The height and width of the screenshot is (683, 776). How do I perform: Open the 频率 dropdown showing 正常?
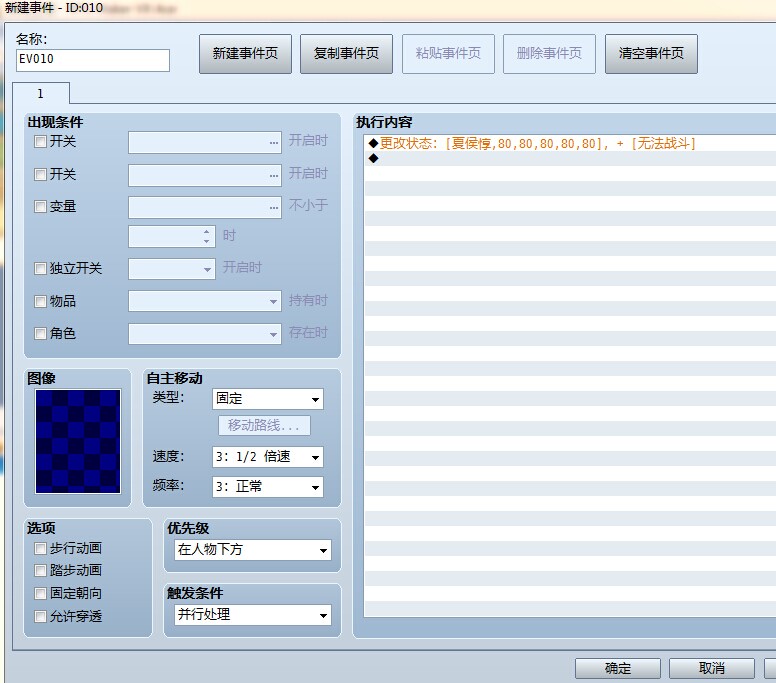click(x=268, y=487)
